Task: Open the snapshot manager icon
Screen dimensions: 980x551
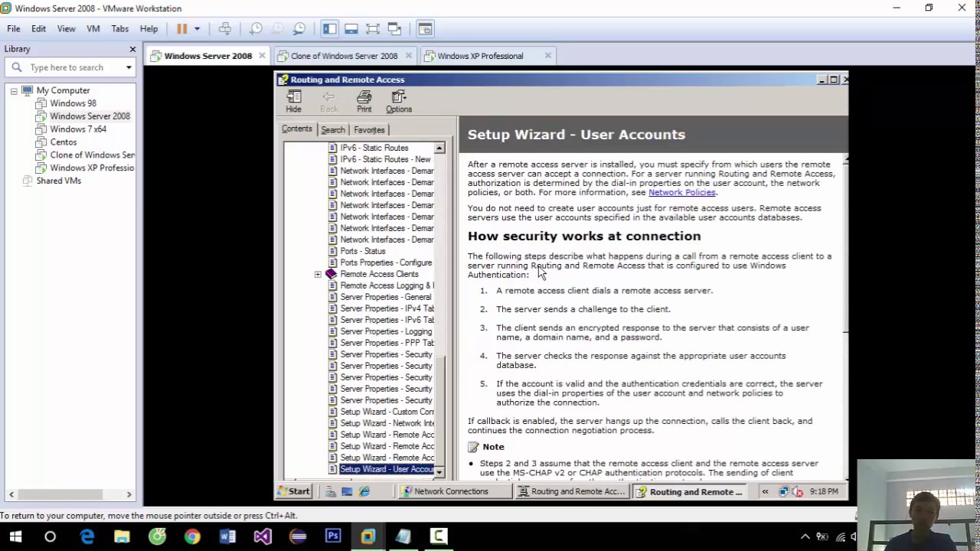Action: tap(299, 28)
